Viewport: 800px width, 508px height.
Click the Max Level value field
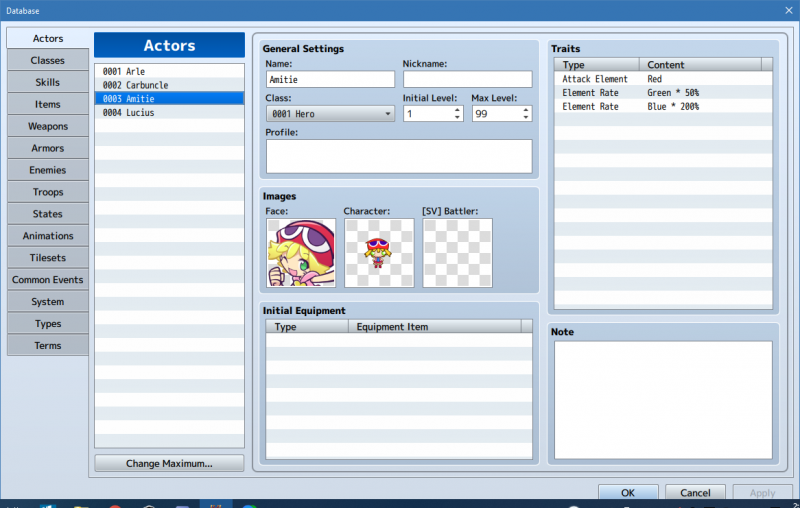pyautogui.click(x=496, y=113)
